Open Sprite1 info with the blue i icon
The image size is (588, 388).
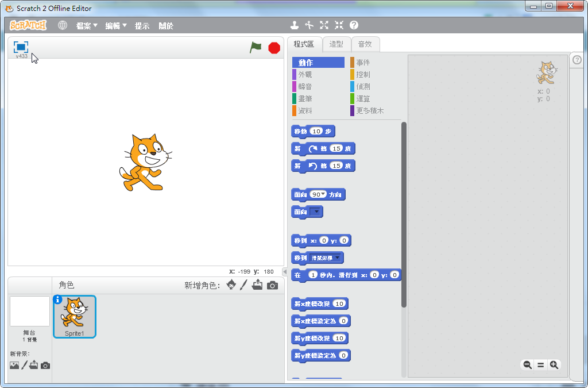pos(58,299)
